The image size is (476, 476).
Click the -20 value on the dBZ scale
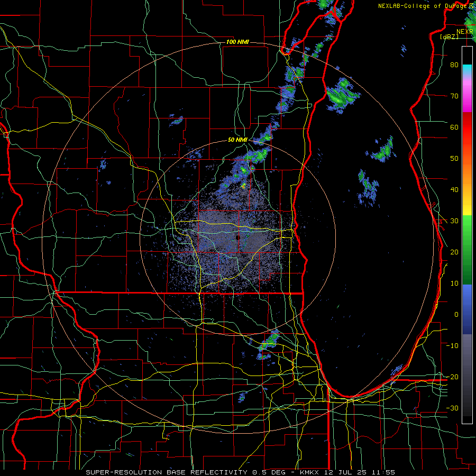point(452,377)
